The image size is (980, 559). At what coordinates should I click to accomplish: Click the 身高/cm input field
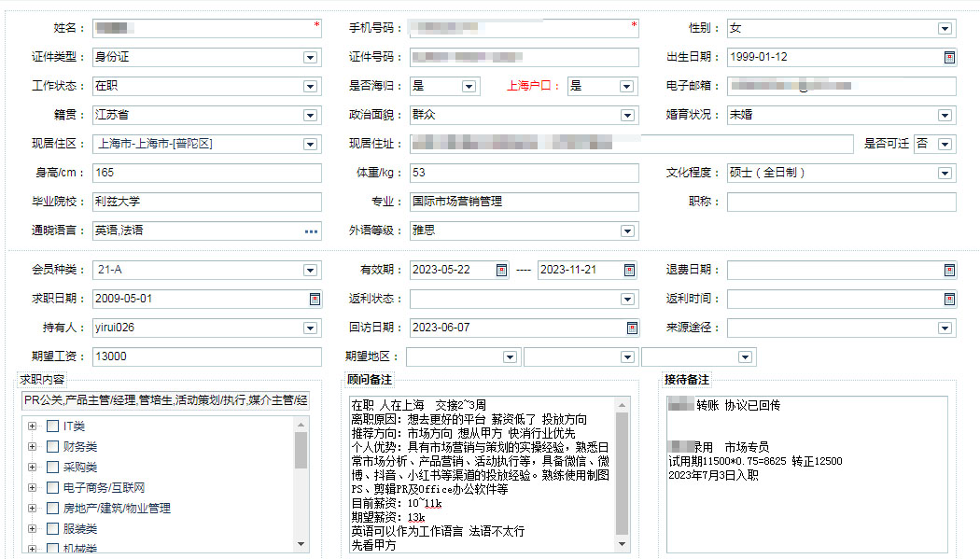click(207, 173)
